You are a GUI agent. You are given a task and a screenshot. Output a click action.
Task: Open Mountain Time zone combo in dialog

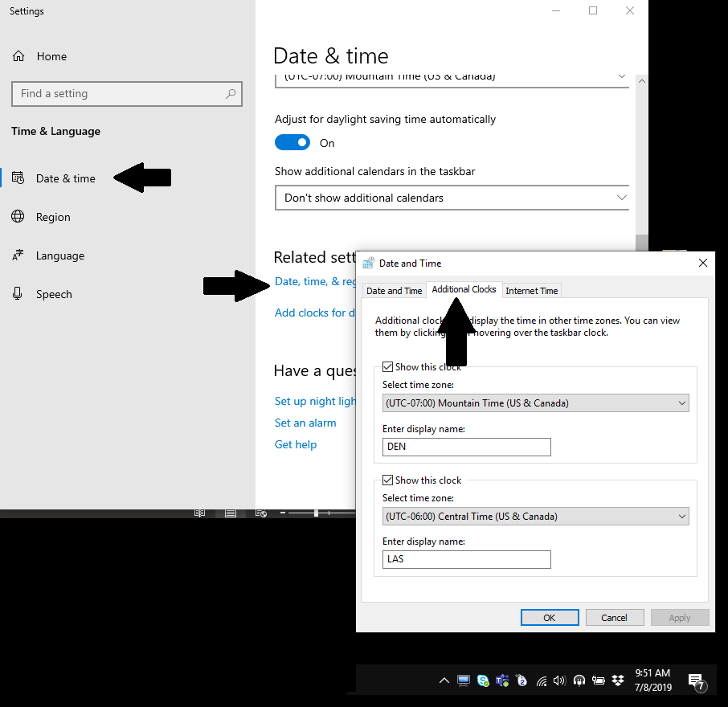tap(536, 403)
